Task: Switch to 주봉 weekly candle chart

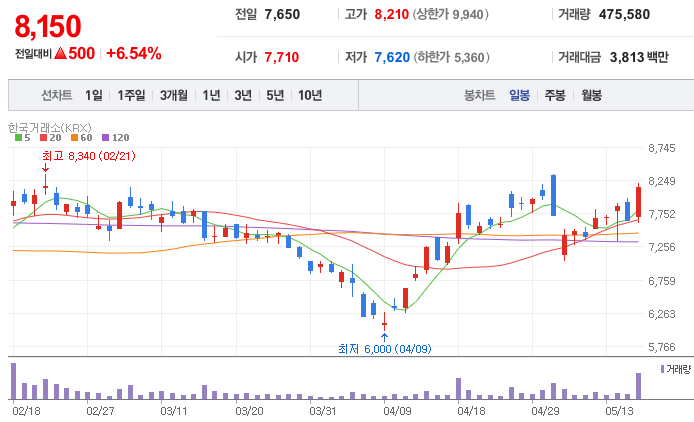Action: [x=555, y=95]
